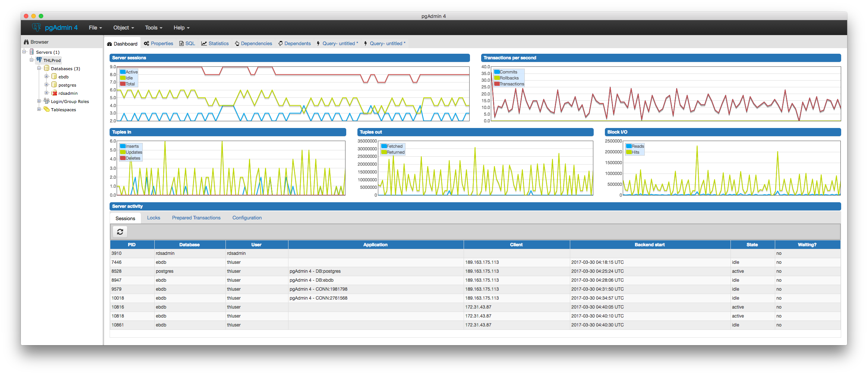This screenshot has height=375, width=868.
Task: Expand the Tablespaces tree node
Action: pyautogui.click(x=39, y=109)
